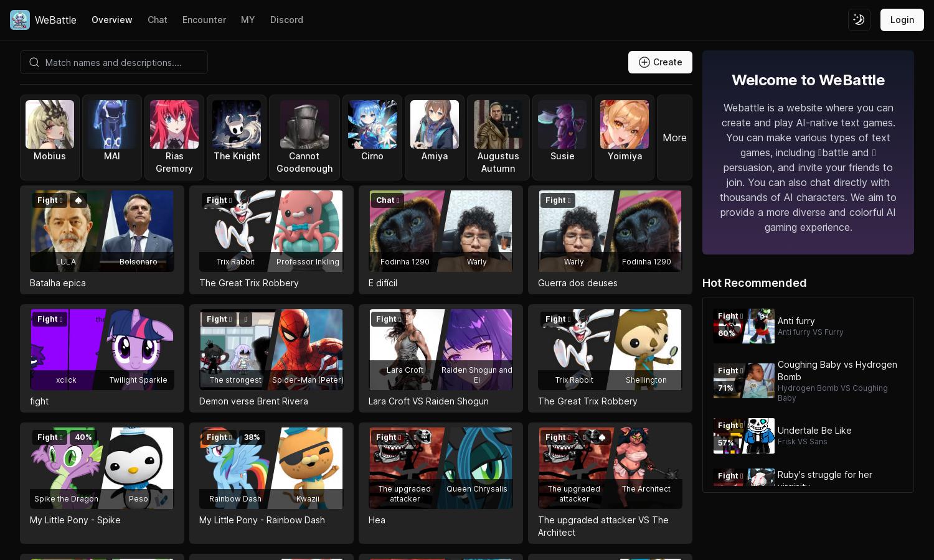Click the Queen Chrysalis character image

[477, 468]
